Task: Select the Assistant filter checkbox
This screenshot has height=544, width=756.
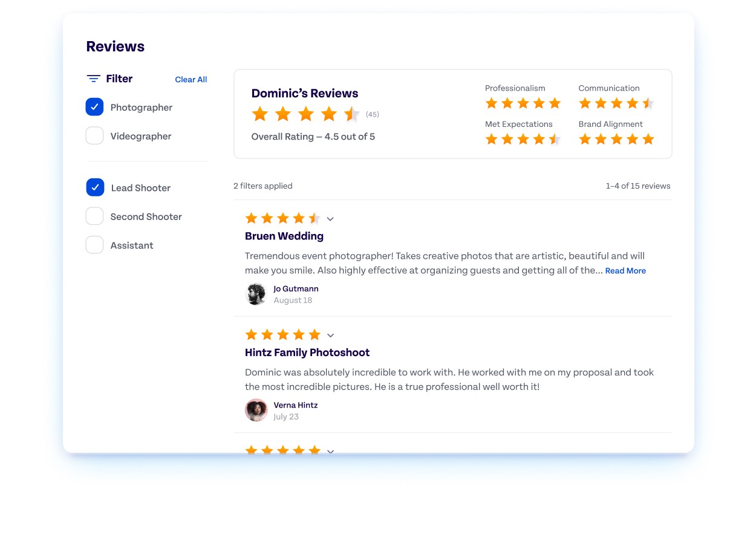Action: (95, 245)
